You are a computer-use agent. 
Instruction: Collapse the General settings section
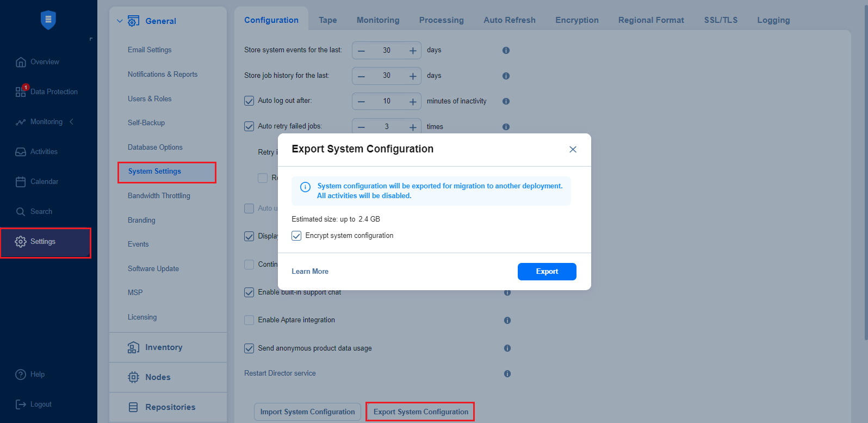coord(120,21)
